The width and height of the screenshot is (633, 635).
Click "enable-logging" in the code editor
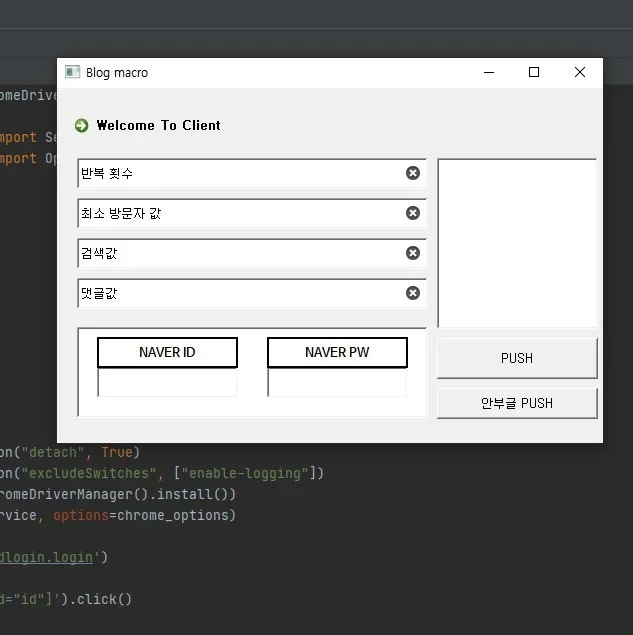point(245,473)
